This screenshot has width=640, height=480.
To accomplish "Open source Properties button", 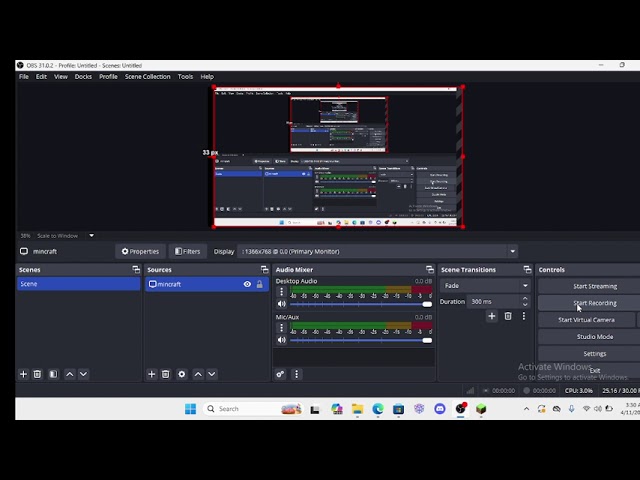I will [x=140, y=251].
